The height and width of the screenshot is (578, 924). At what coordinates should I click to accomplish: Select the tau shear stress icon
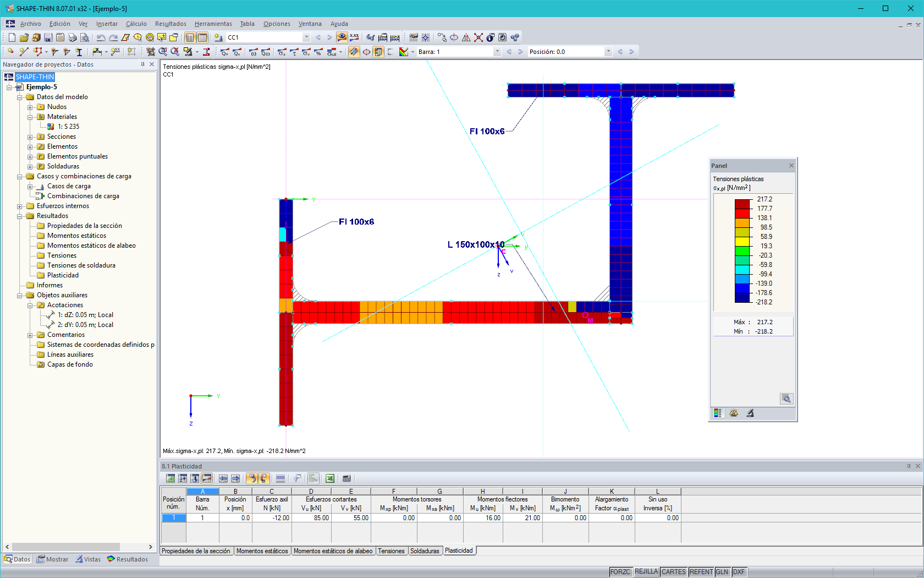294,52
